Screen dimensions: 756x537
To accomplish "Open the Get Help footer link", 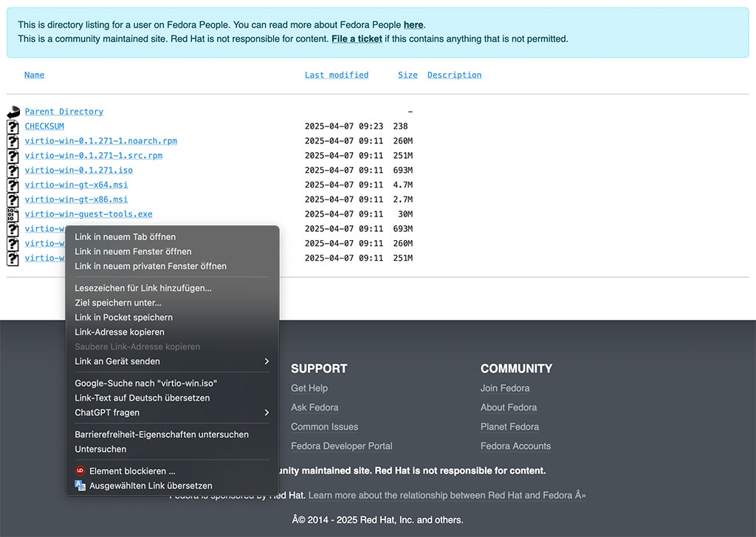I will [309, 388].
